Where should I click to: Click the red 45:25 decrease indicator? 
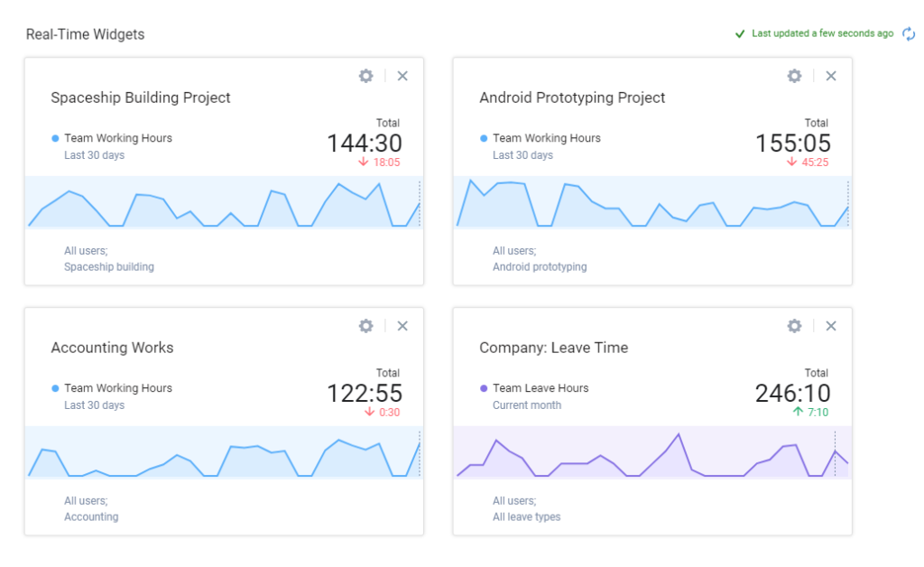tap(808, 163)
